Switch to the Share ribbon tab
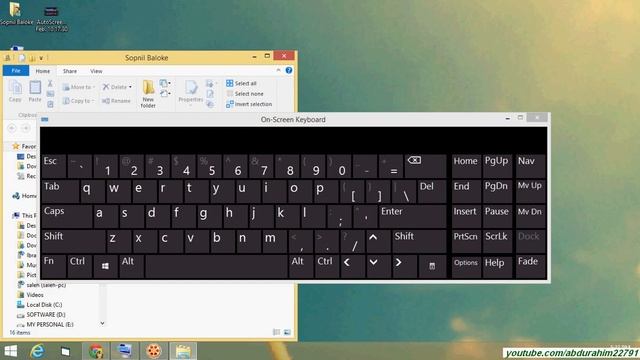 click(x=70, y=71)
